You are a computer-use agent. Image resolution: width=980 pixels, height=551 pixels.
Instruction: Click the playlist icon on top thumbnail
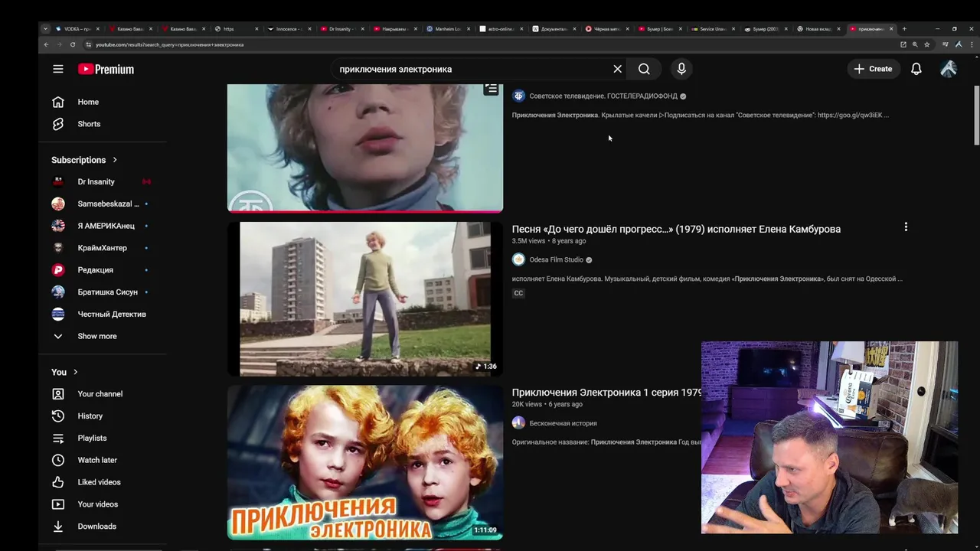tap(491, 90)
